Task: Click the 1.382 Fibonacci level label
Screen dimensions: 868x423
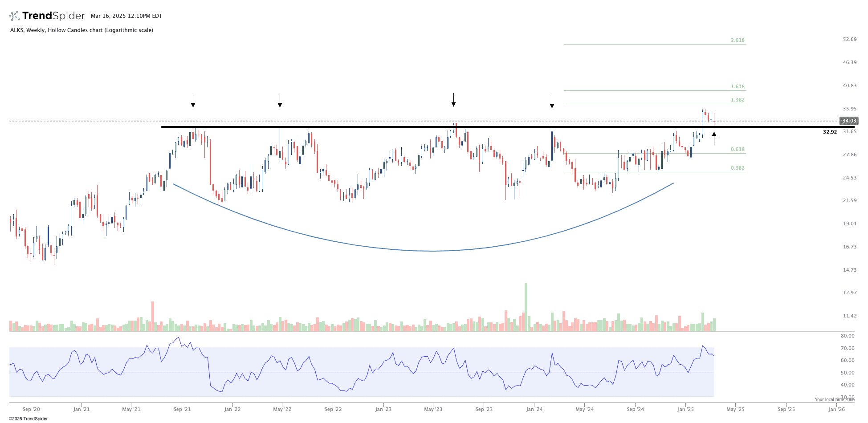Action: tap(738, 100)
